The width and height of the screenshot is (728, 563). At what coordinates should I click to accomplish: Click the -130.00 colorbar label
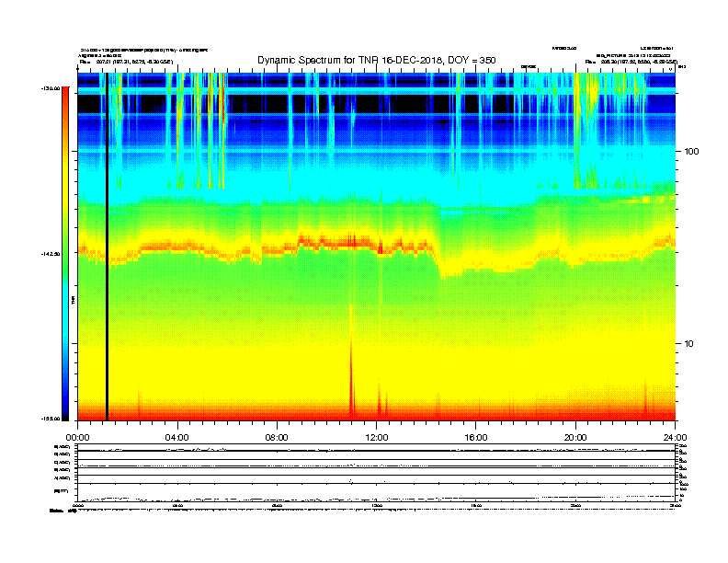tap(51, 88)
